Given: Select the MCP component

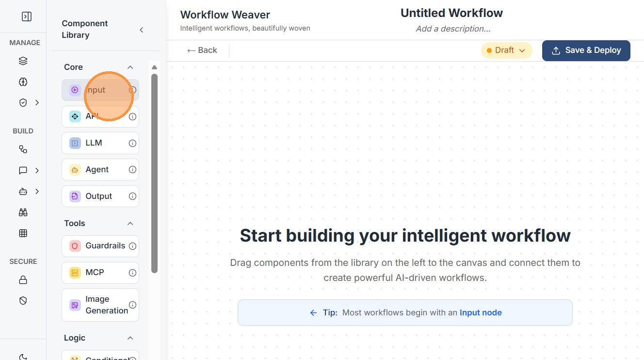Looking at the screenshot, I should (95, 273).
